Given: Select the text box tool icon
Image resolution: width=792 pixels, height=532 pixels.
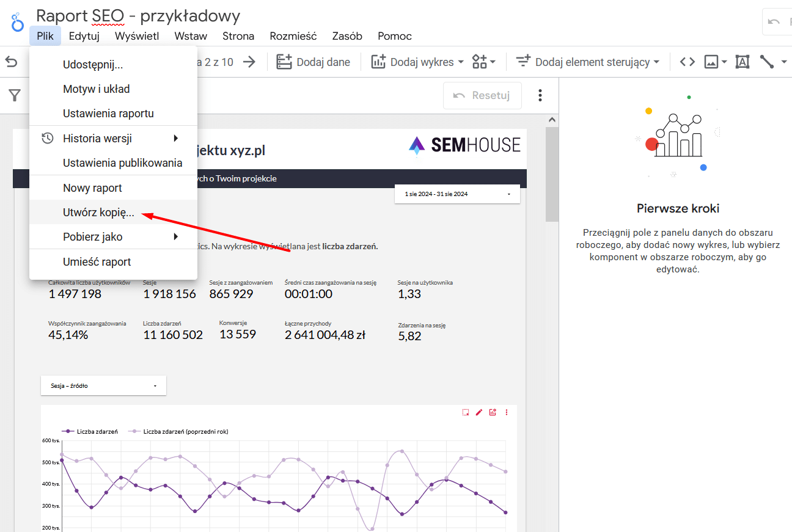Looking at the screenshot, I should pos(742,62).
